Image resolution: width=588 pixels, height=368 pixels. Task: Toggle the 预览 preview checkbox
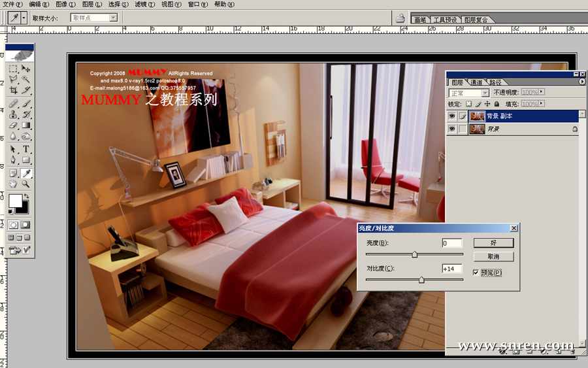(476, 273)
